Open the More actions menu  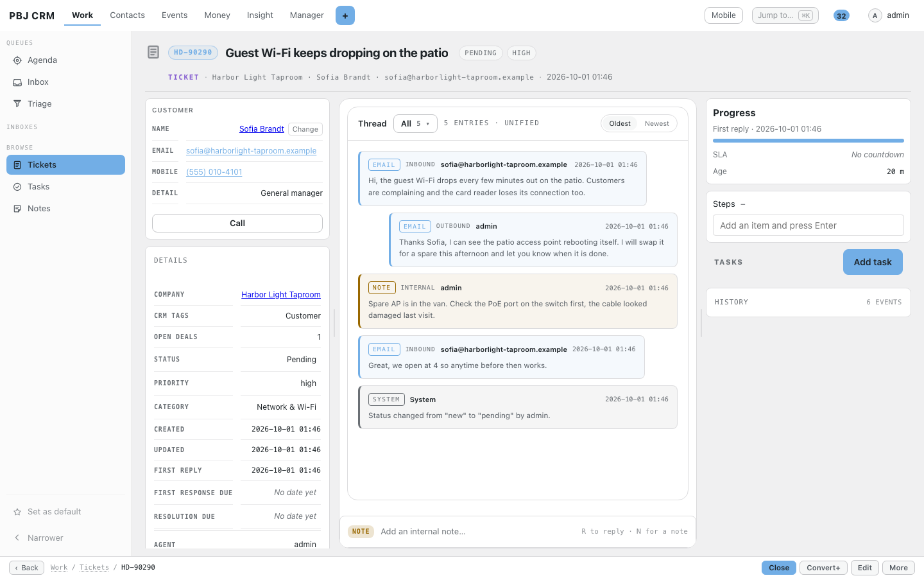click(x=898, y=568)
